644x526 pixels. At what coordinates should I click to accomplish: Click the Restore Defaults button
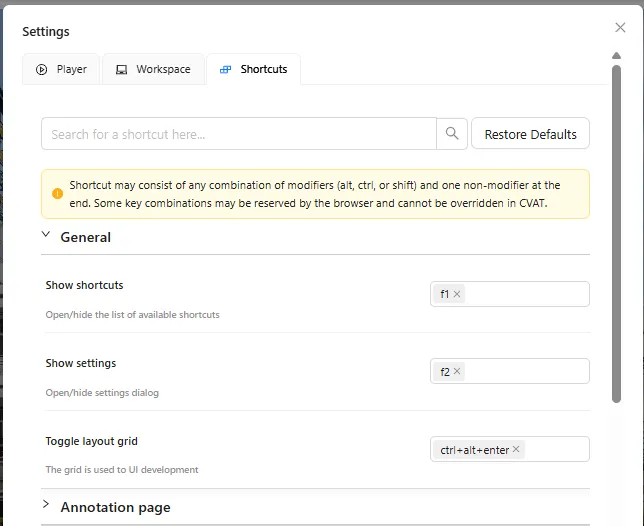530,134
